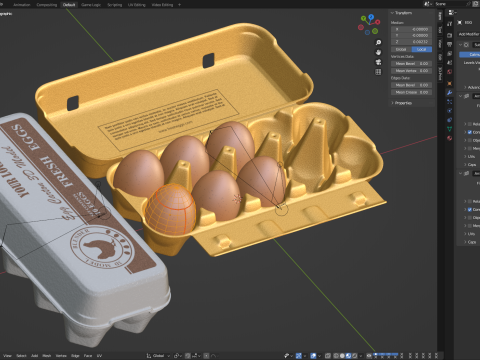Toggle viewport gizmos button
The image size is (480, 360).
298,356
